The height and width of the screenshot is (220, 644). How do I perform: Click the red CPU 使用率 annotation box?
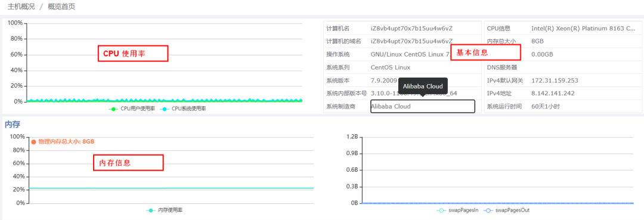133,53
